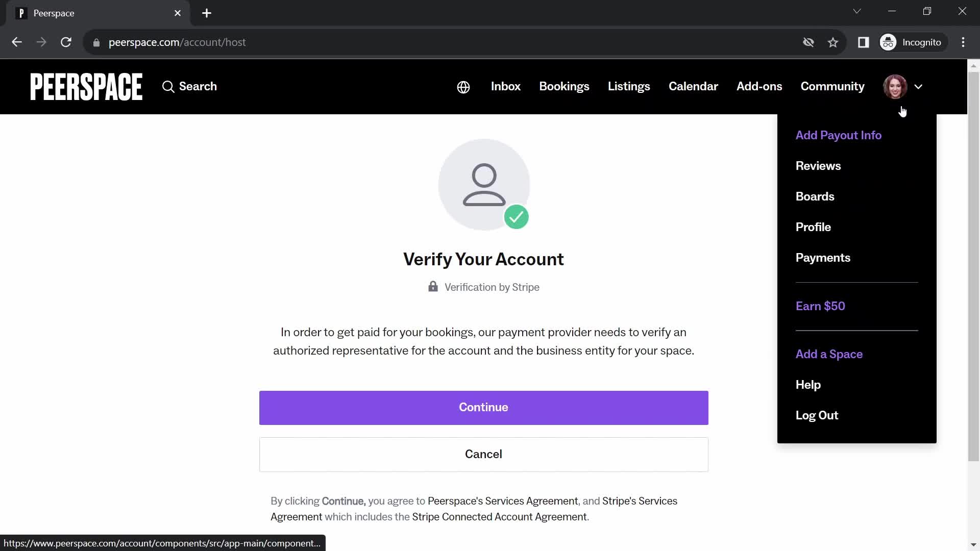
Task: Expand the user account dropdown menu
Action: point(905,86)
